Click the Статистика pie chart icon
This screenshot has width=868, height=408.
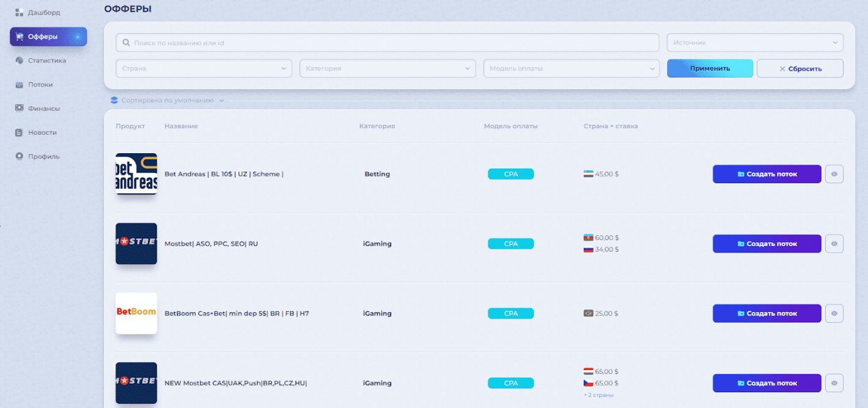19,61
